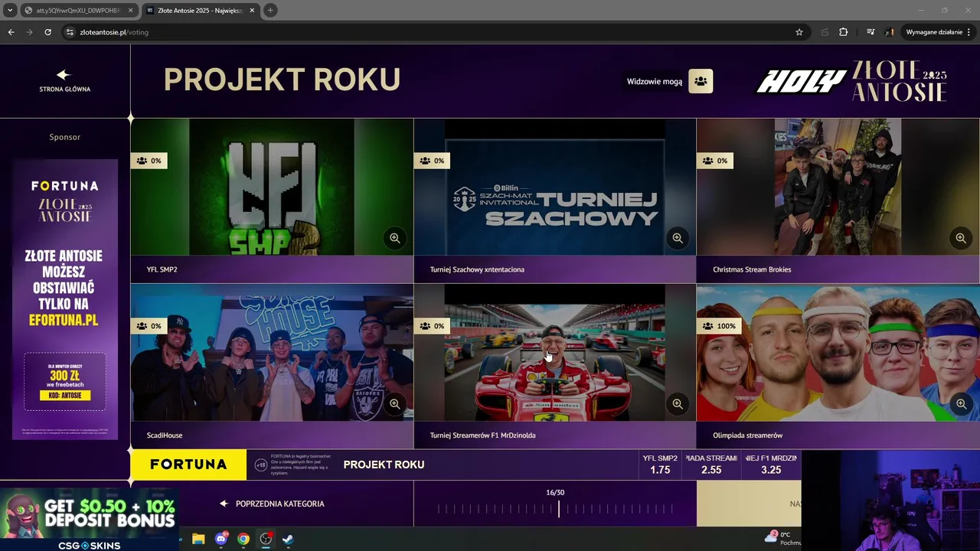Image resolution: width=980 pixels, height=551 pixels.
Task: Click magnifier on Turniej Streamerów F1 card
Action: pyautogui.click(x=678, y=403)
